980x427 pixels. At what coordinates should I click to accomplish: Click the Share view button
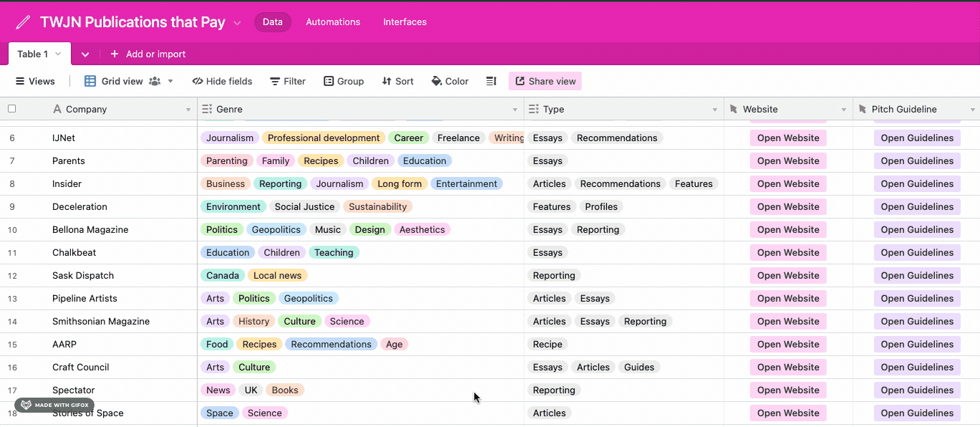pos(545,82)
